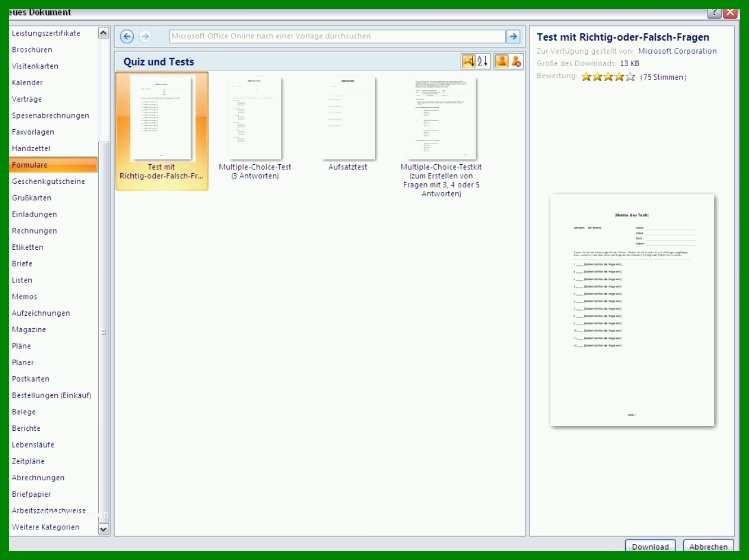The width and height of the screenshot is (749, 560).
Task: Pick the Planer category
Action: pos(22,363)
